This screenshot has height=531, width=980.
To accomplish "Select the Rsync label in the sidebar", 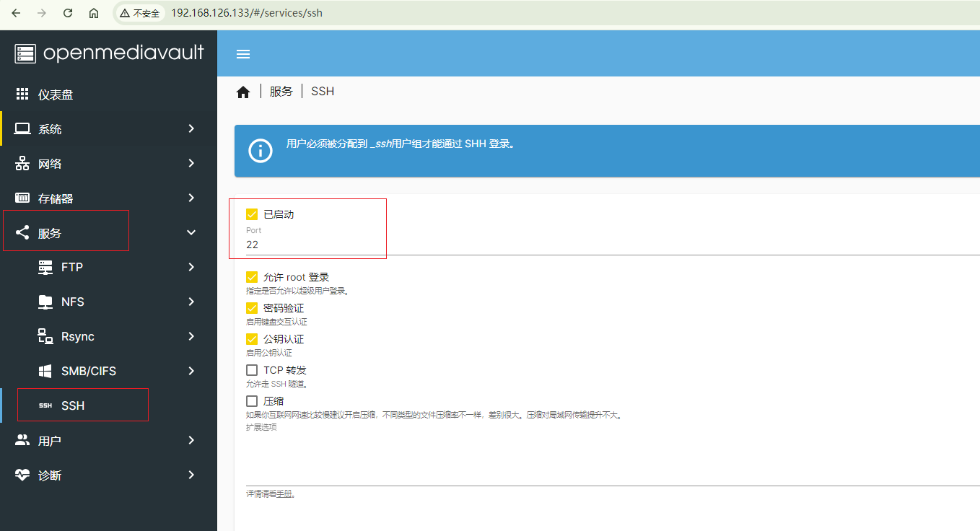I will 78,336.
